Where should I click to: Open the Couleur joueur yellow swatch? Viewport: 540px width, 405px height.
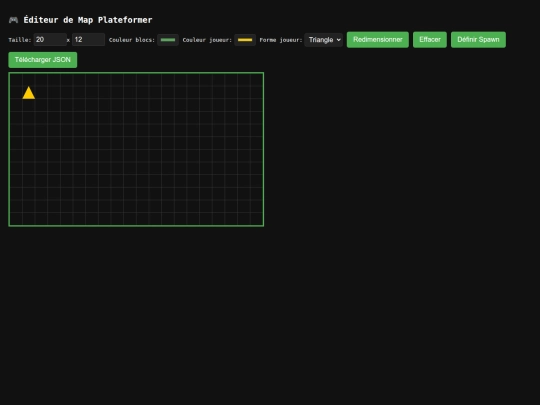coord(245,40)
